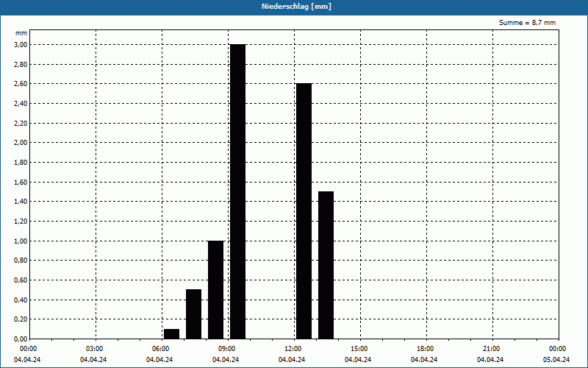Click the '1,80' y-axis label
The image size is (588, 368).
pyautogui.click(x=21, y=162)
